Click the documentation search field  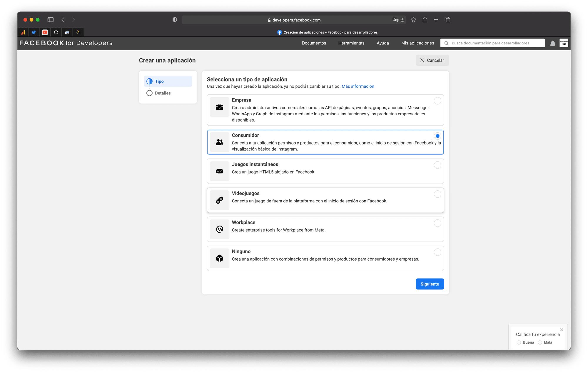pos(492,43)
